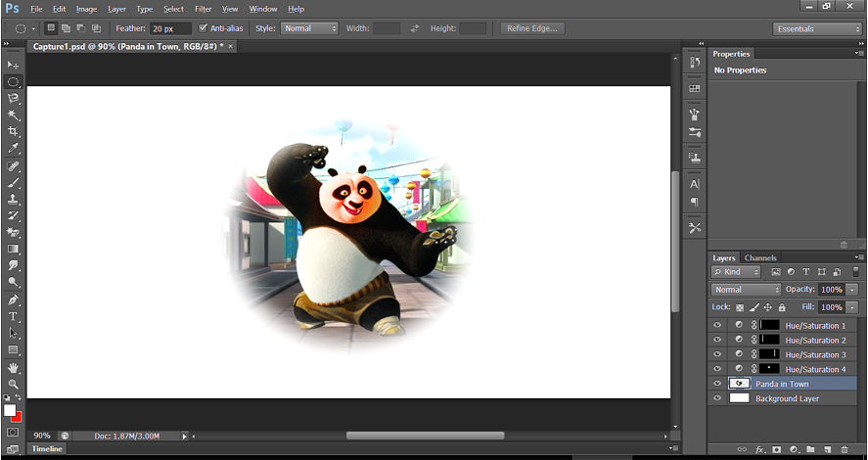Open the Paragraph panel icon
The height and width of the screenshot is (460, 868).
(x=695, y=202)
